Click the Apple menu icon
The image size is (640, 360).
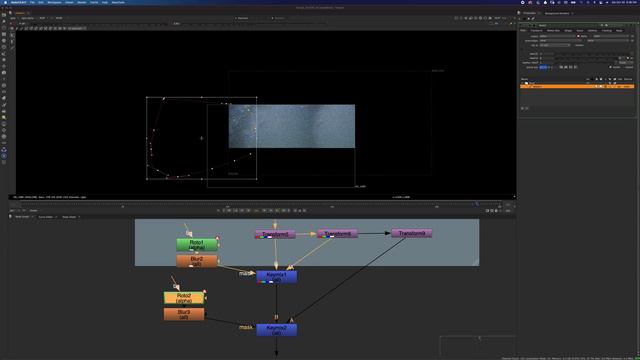[5, 2]
